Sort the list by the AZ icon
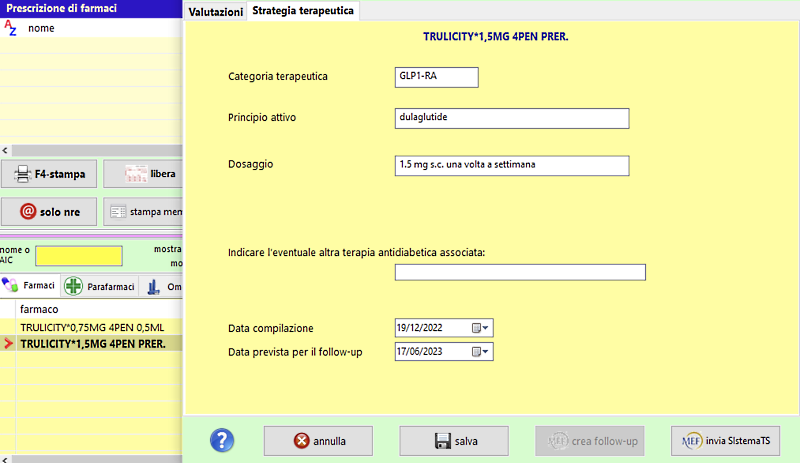This screenshot has width=800, height=463. pyautogui.click(x=11, y=28)
